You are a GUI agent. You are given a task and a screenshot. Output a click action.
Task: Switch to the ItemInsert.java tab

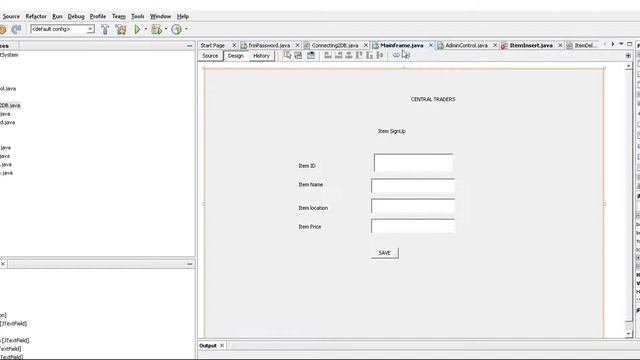(531, 45)
